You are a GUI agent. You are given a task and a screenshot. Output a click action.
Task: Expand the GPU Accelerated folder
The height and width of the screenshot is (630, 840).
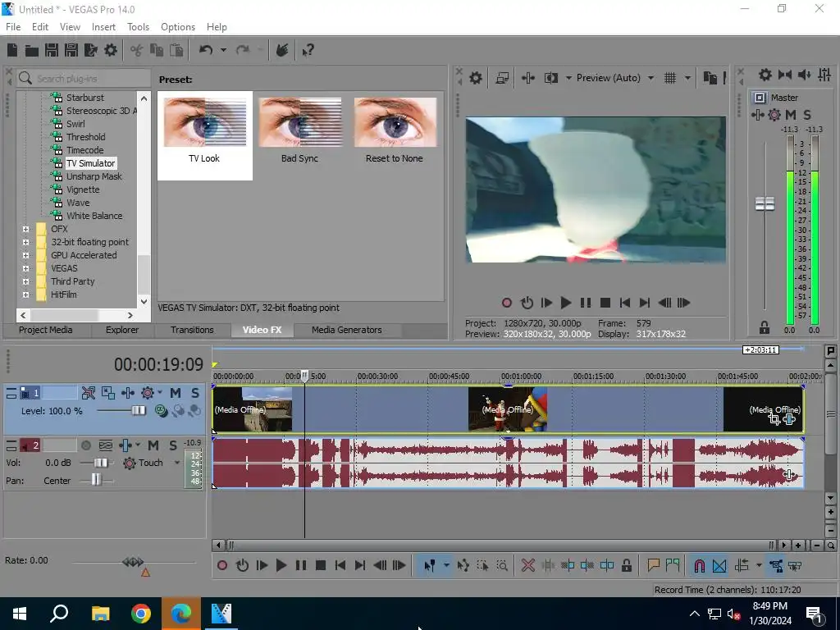pos(25,255)
